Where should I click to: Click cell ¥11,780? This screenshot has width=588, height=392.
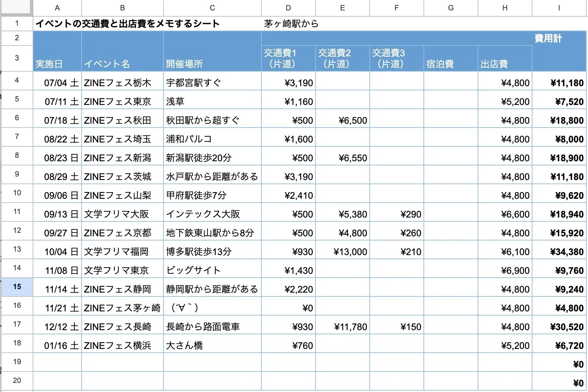coord(343,325)
